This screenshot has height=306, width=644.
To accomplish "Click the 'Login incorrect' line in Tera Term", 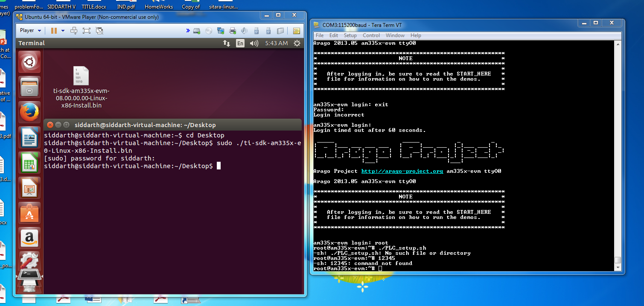I will [339, 115].
